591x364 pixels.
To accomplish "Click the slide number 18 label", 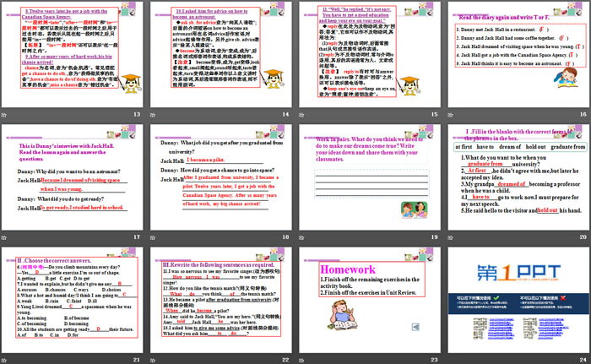I will point(285,236).
